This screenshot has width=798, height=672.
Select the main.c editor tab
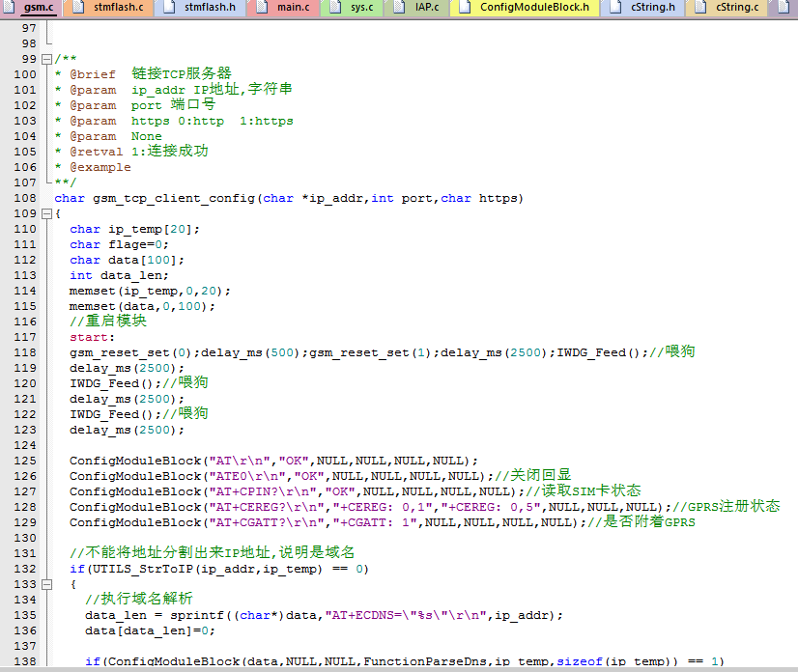(x=293, y=8)
